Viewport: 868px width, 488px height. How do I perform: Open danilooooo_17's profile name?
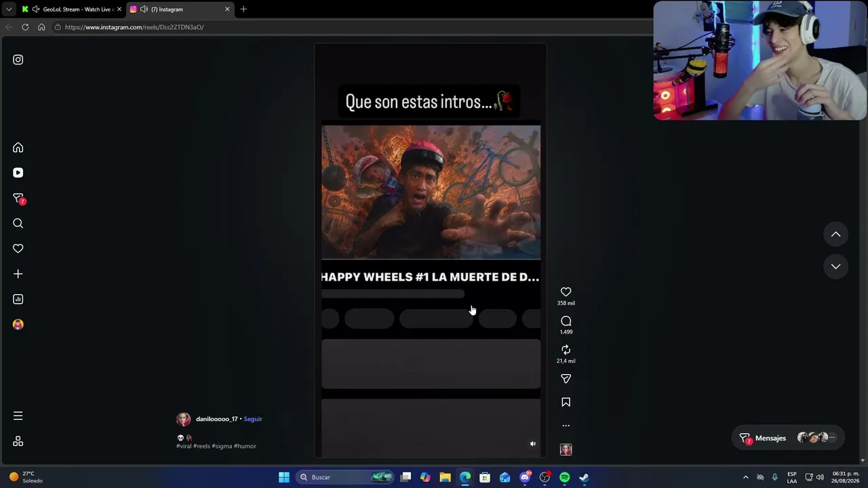coord(217,419)
